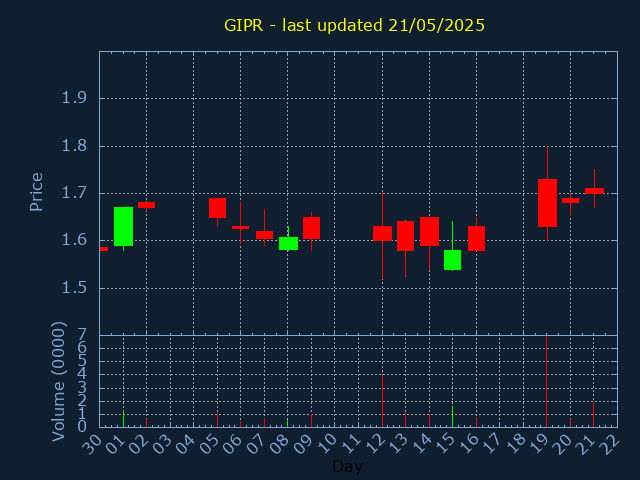The width and height of the screenshot is (640, 480).
Task: Select the red candlestick for day 14
Action: click(429, 231)
